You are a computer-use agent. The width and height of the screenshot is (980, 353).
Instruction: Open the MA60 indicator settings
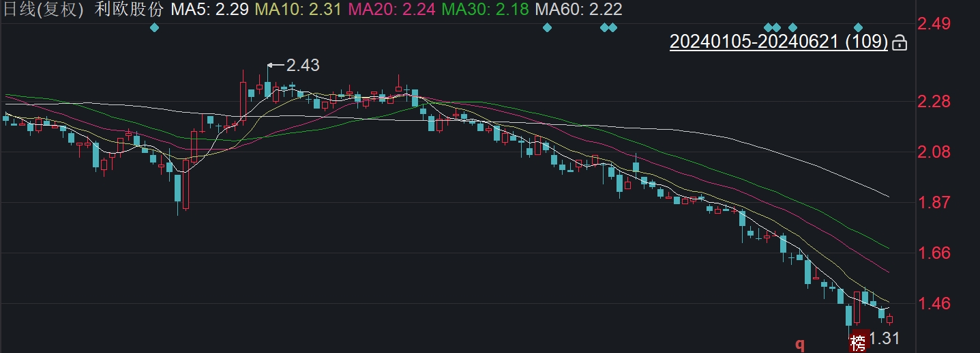point(578,10)
